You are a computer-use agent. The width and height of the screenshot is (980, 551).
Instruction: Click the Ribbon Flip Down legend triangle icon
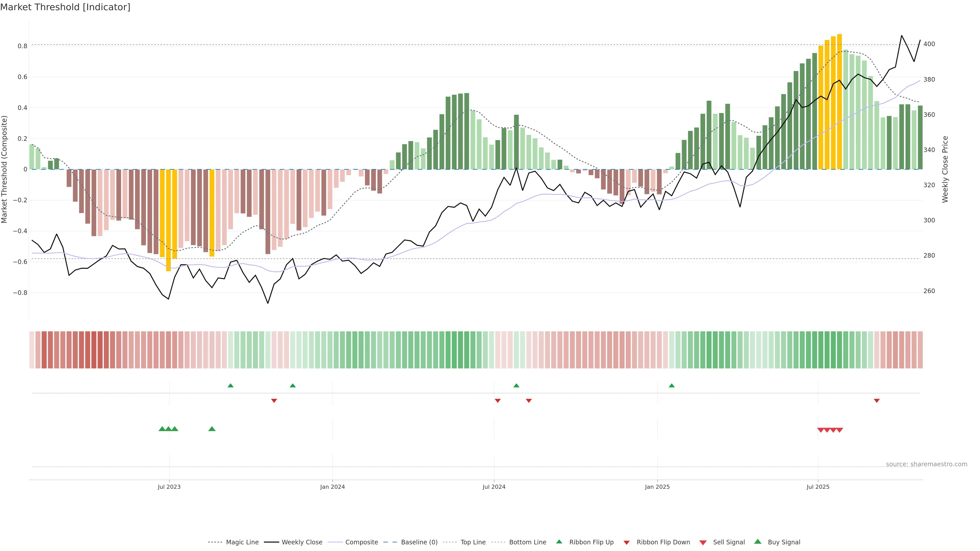[x=627, y=543]
